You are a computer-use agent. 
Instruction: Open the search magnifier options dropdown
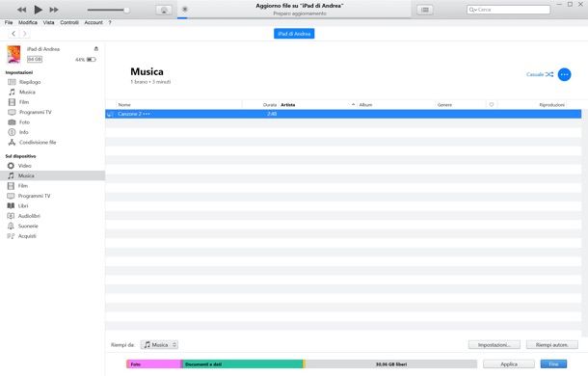point(473,10)
